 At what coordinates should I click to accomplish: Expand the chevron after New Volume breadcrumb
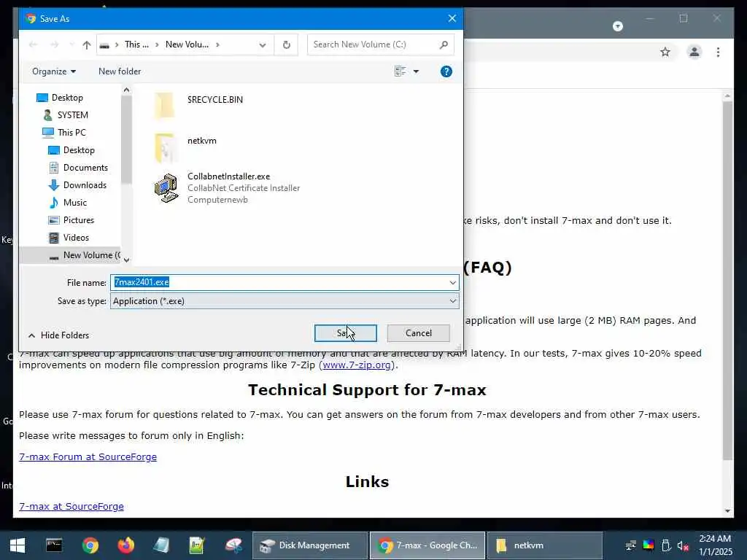pos(217,44)
